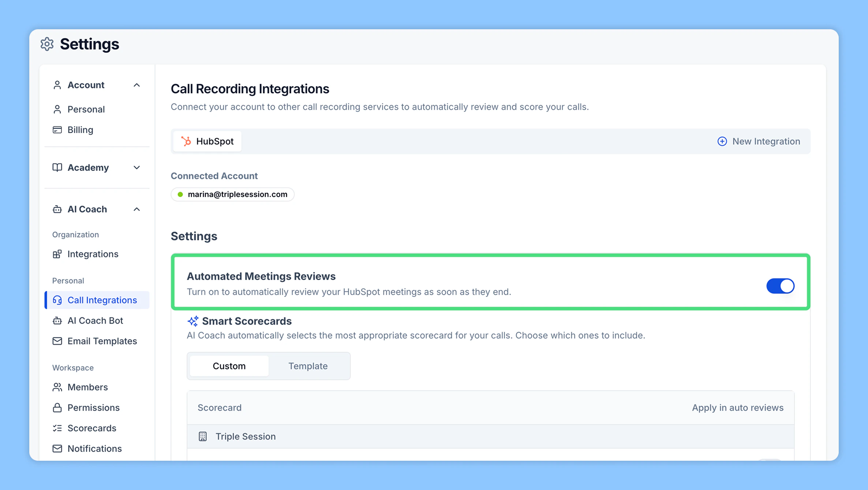Screen dimensions: 868x490
Task: Add a New Integration
Action: tap(759, 142)
